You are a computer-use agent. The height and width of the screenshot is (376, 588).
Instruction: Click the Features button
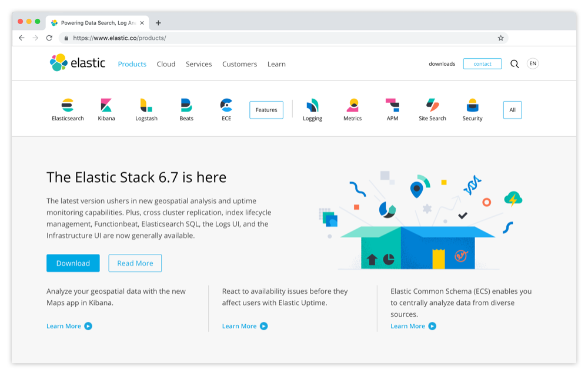pyautogui.click(x=266, y=110)
